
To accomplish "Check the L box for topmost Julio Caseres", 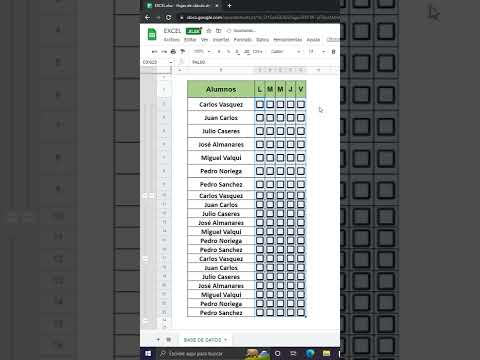I will [260, 131].
